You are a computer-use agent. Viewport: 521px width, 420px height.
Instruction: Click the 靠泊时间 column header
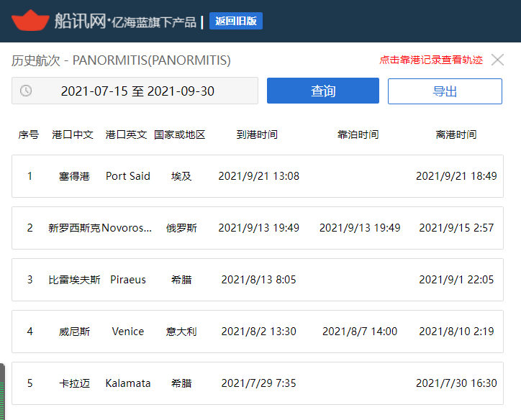358,134
